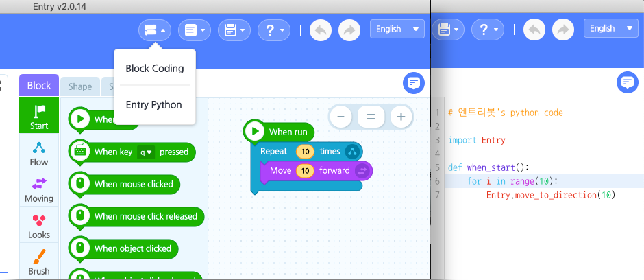Open the help dropdown in right window
The height and width of the screenshot is (280, 644).
[x=488, y=30]
